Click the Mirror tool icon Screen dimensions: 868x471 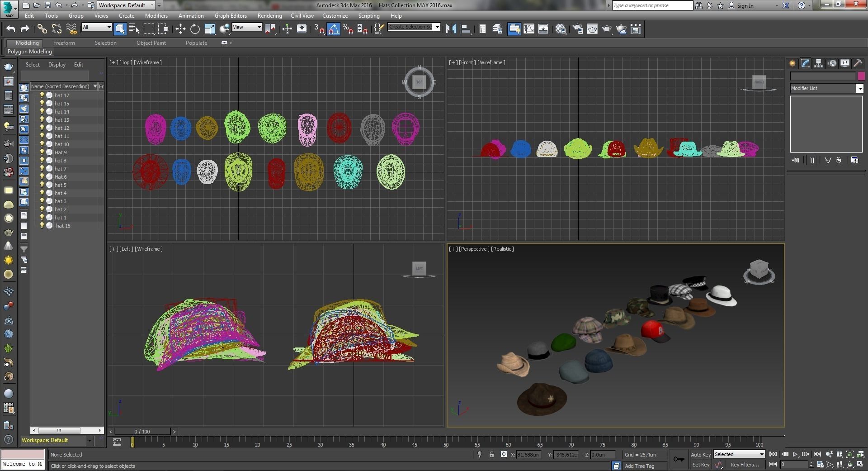(x=451, y=29)
